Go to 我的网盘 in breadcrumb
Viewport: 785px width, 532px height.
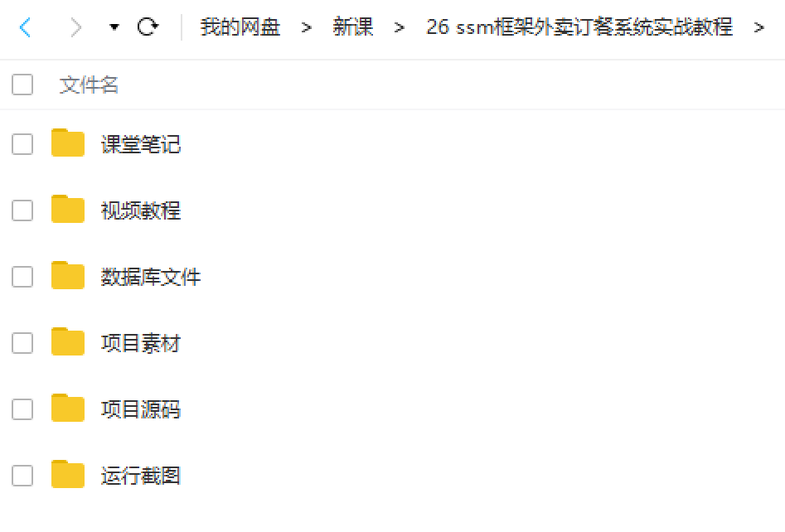click(240, 27)
